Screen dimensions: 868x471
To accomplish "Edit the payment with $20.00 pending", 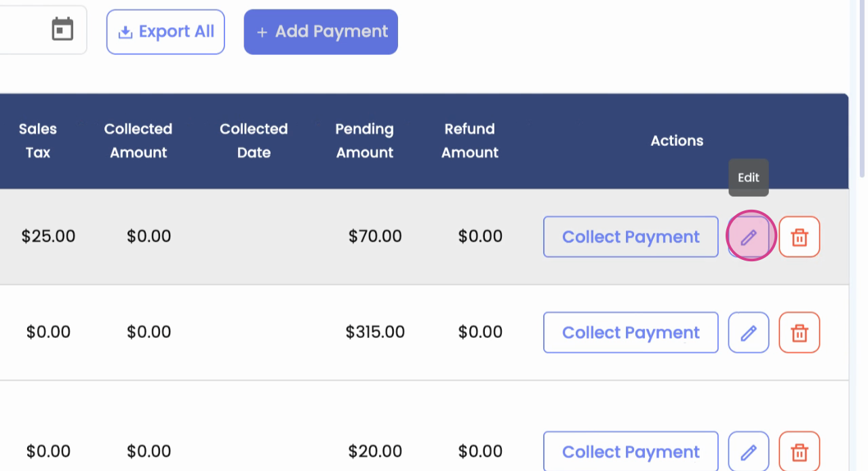I will click(749, 452).
